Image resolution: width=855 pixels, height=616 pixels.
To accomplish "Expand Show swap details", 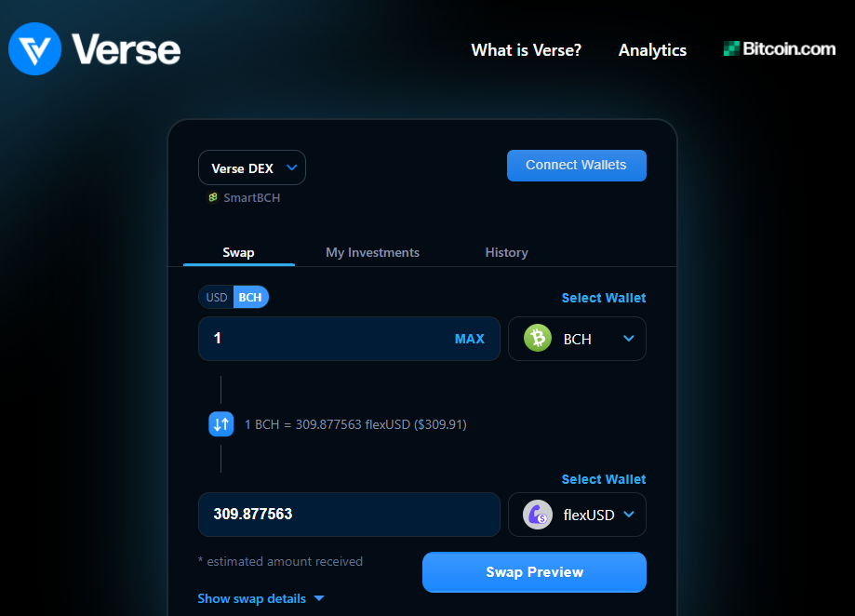I will click(261, 598).
